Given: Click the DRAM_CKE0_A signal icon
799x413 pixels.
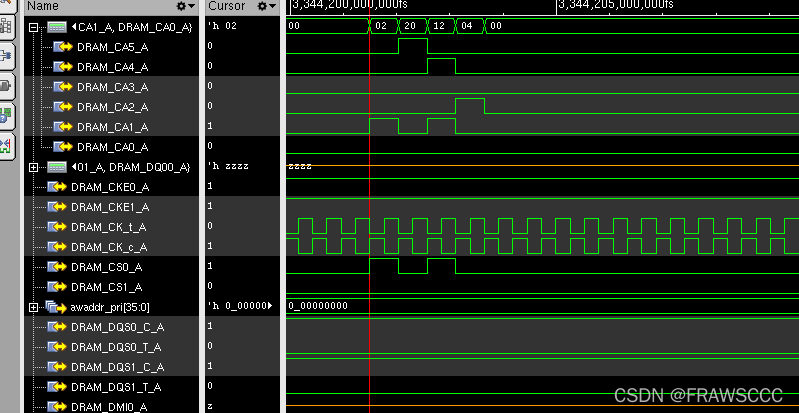Looking at the screenshot, I should coord(59,187).
